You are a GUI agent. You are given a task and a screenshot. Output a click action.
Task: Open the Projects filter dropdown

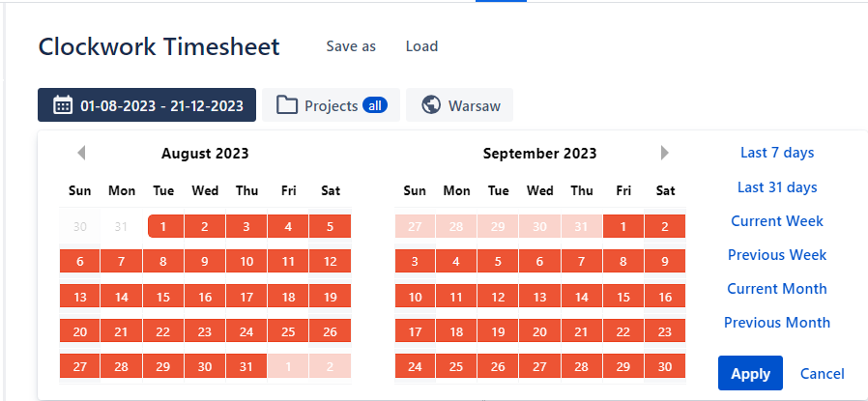(332, 105)
